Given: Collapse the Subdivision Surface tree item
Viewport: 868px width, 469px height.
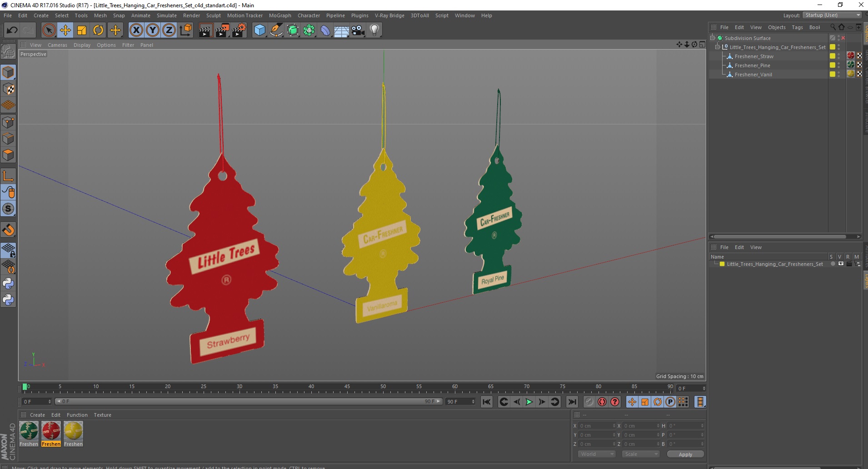Looking at the screenshot, I should point(713,38).
